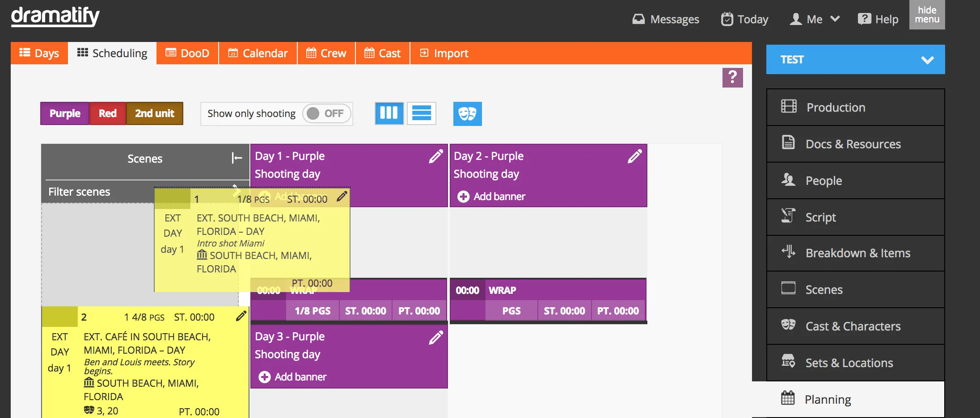Click Day 2 WRAP time 00:00
The width and height of the screenshot is (980, 418).
pos(467,290)
